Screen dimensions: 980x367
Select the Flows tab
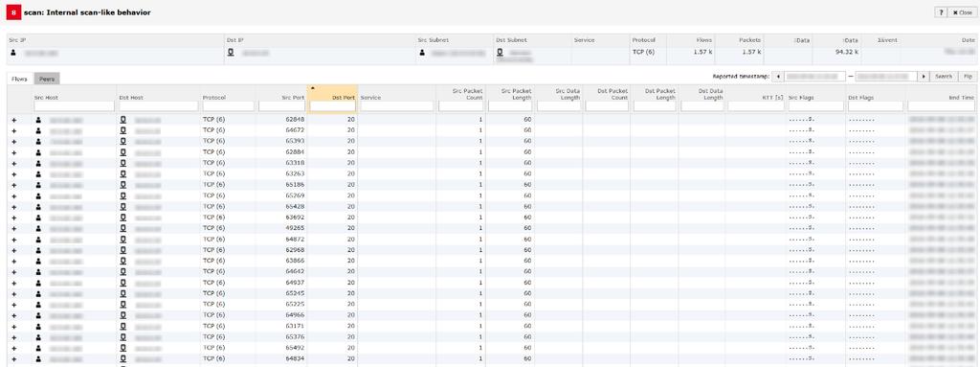20,79
